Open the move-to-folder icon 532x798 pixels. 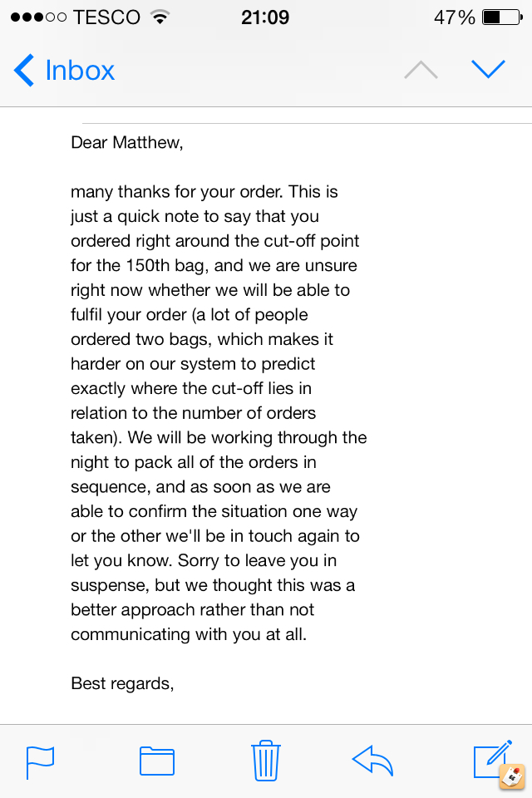(x=157, y=761)
